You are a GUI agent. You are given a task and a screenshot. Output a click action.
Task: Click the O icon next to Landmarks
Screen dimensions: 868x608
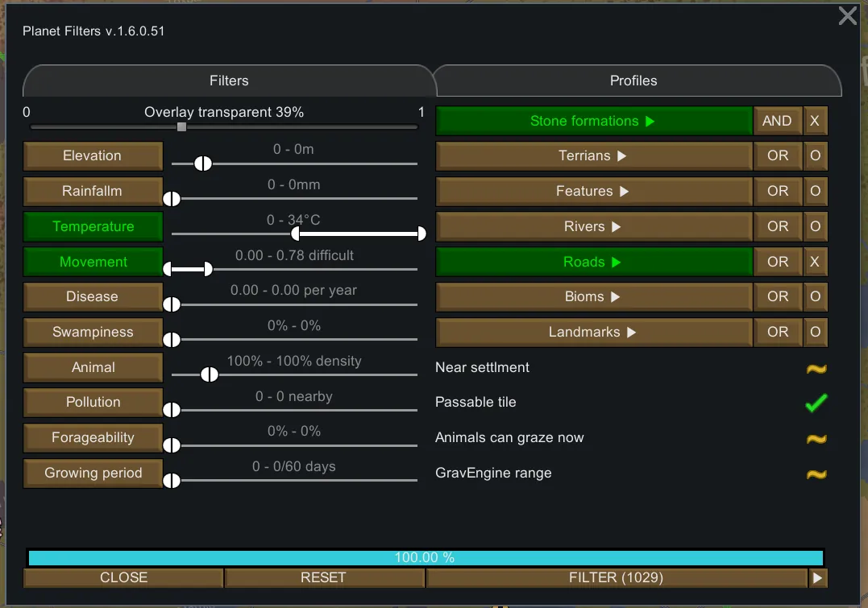click(815, 332)
